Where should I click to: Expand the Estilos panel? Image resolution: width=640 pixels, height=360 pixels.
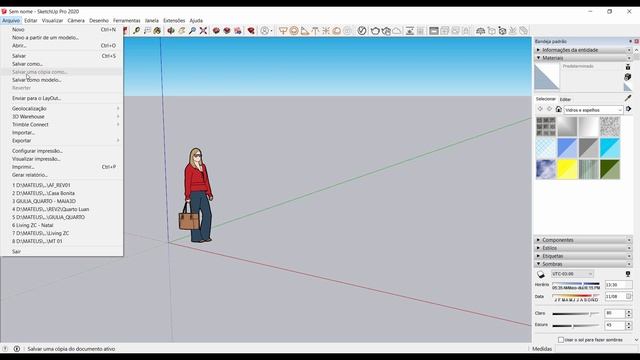583,248
